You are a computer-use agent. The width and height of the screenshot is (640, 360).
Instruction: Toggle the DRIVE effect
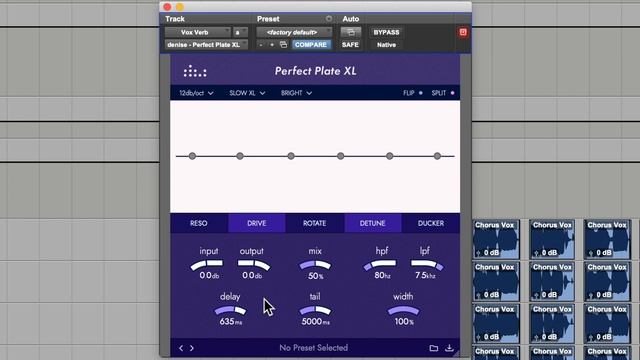(x=257, y=223)
